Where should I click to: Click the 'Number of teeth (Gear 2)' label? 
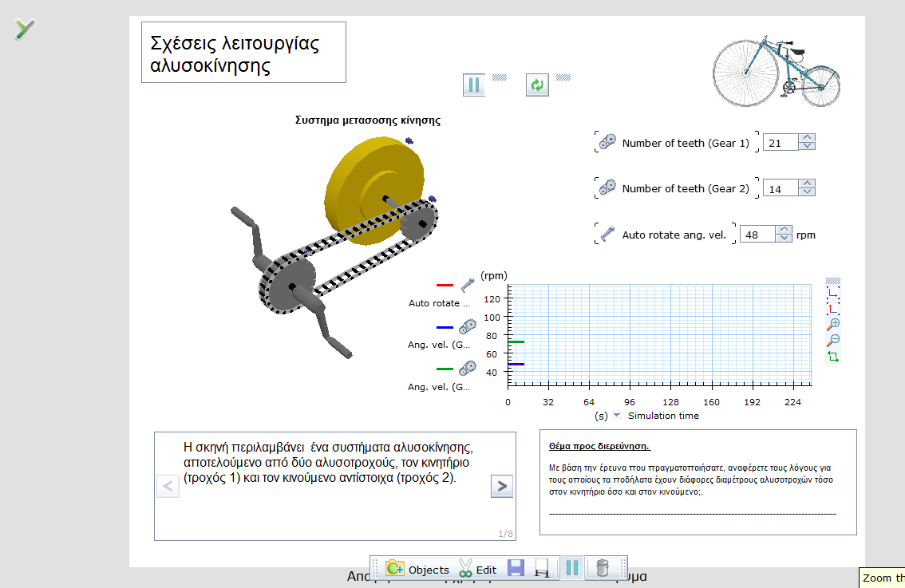(x=686, y=189)
